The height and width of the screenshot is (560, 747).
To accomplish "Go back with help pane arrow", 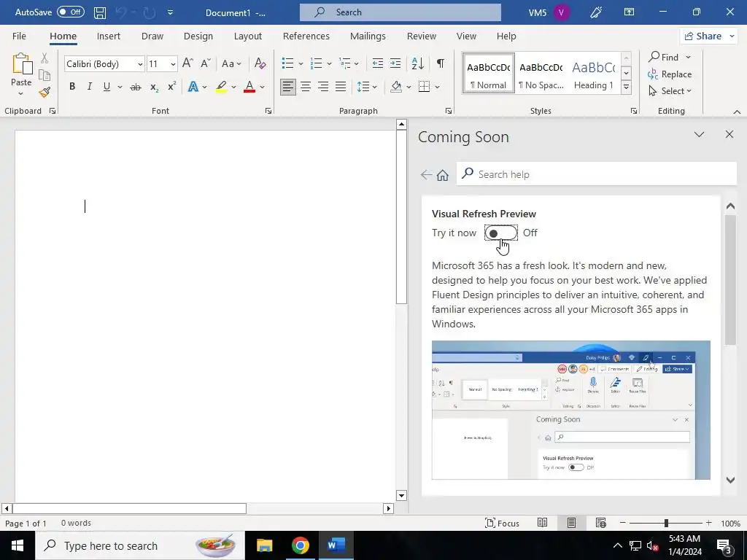I will coord(426,175).
